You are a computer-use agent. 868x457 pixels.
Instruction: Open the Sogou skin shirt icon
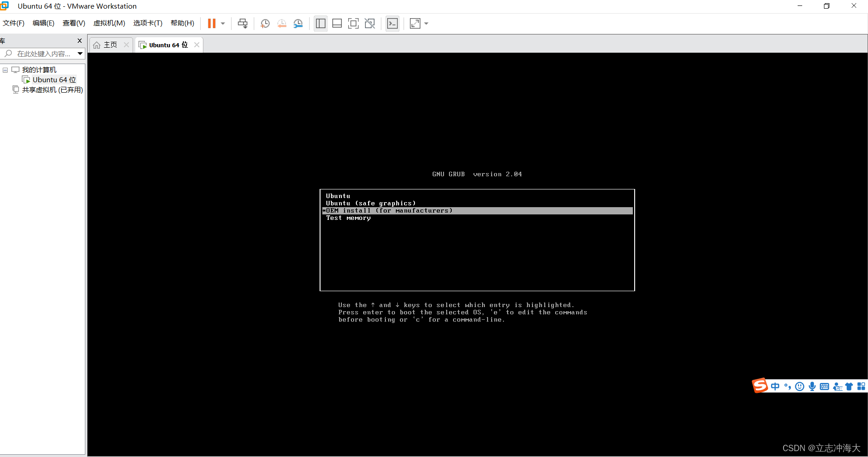(x=849, y=387)
